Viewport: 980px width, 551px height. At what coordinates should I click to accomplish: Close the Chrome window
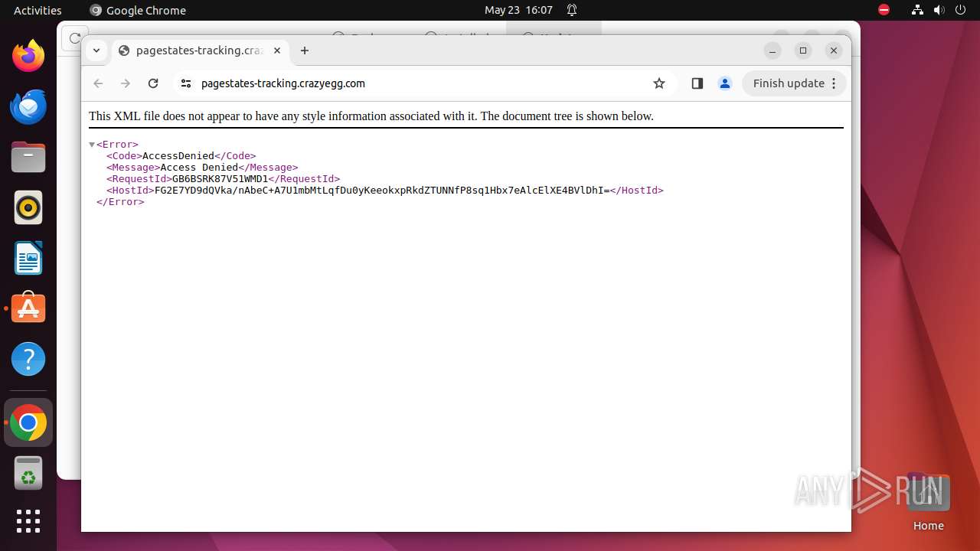[834, 51]
